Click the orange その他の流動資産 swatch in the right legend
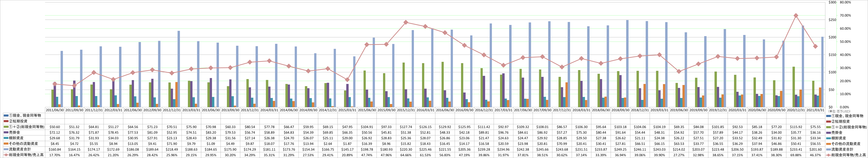Screen dimensions: 868x158 (x=828, y=144)
